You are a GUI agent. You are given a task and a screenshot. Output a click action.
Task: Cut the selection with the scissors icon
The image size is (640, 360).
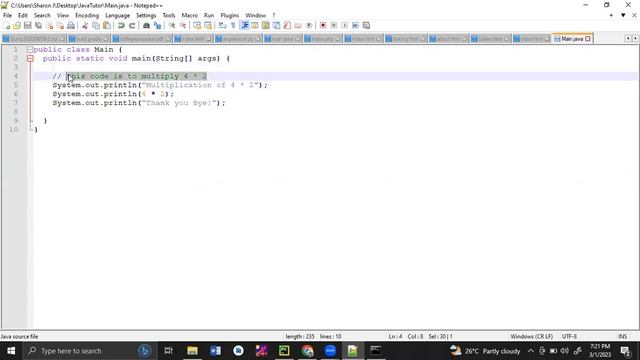[x=84, y=25]
